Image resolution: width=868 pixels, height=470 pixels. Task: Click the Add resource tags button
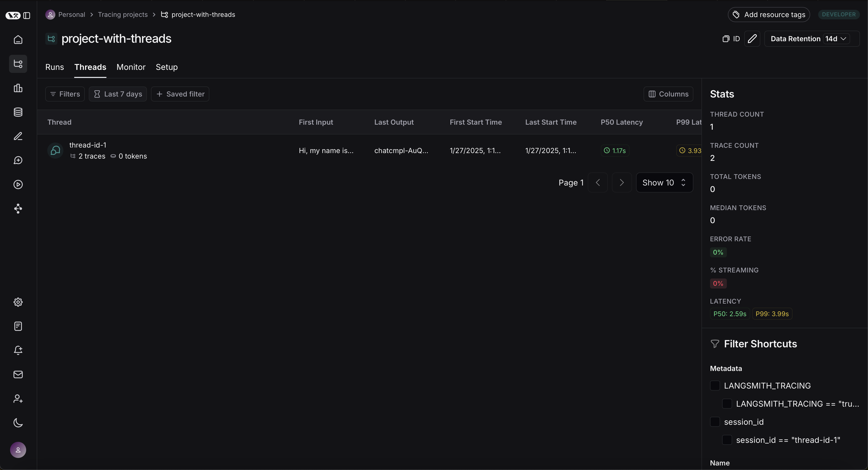pyautogui.click(x=769, y=15)
